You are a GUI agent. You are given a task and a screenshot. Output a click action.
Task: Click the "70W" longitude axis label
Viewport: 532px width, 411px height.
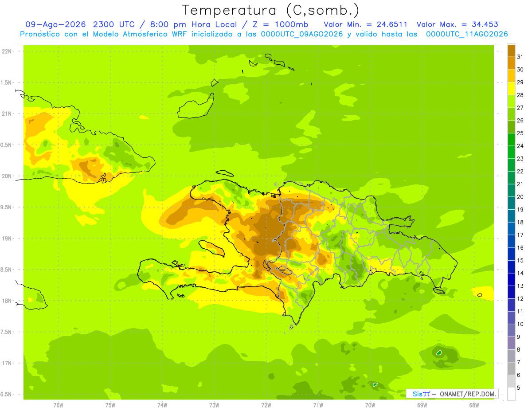click(x=370, y=405)
